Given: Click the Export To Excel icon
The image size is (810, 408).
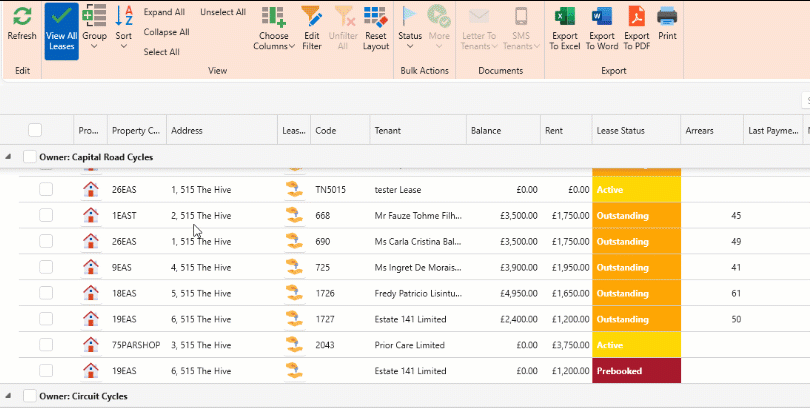Looking at the screenshot, I should 564,17.
